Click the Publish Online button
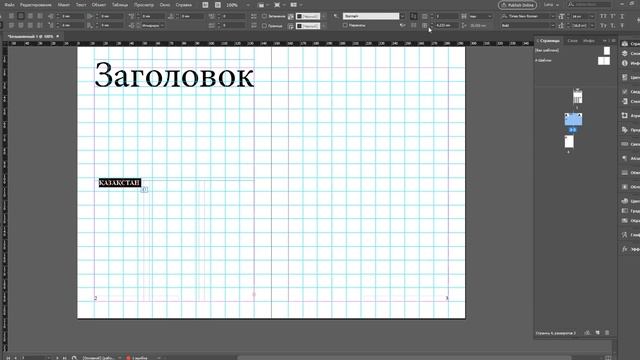The width and height of the screenshot is (640, 360). pos(517,5)
